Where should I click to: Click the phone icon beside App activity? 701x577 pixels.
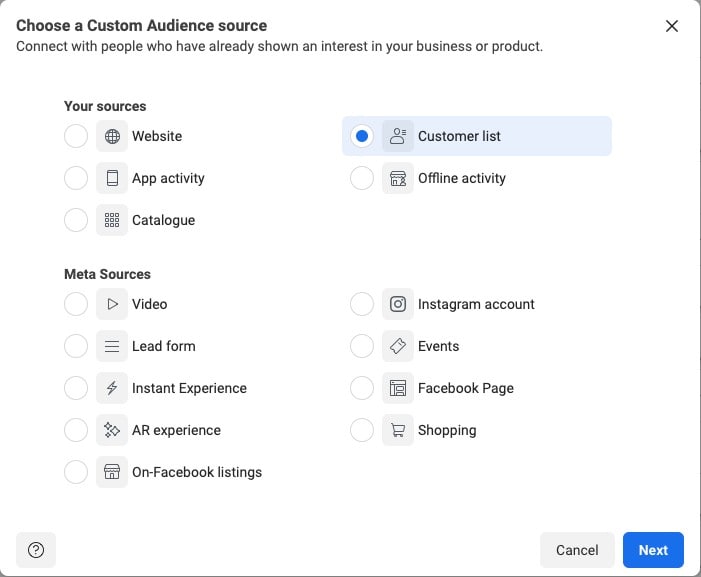[x=112, y=178]
